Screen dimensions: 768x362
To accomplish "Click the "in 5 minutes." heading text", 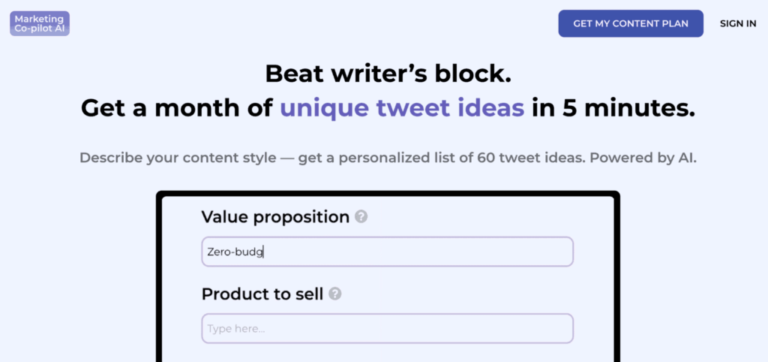I will pyautogui.click(x=614, y=108).
